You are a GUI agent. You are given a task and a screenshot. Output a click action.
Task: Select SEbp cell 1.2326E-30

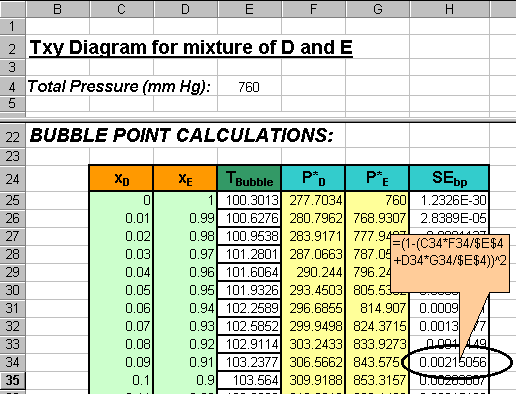(x=449, y=200)
